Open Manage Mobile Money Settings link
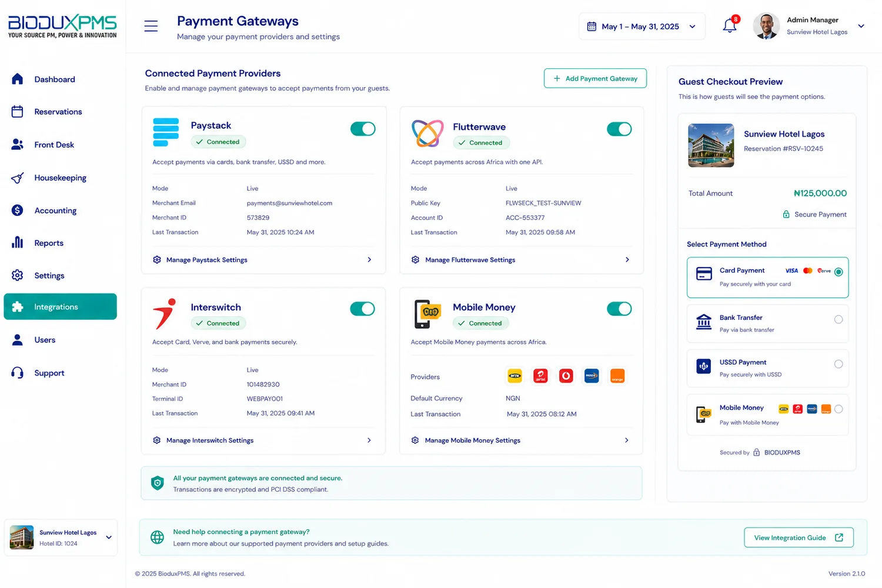 [x=473, y=440]
